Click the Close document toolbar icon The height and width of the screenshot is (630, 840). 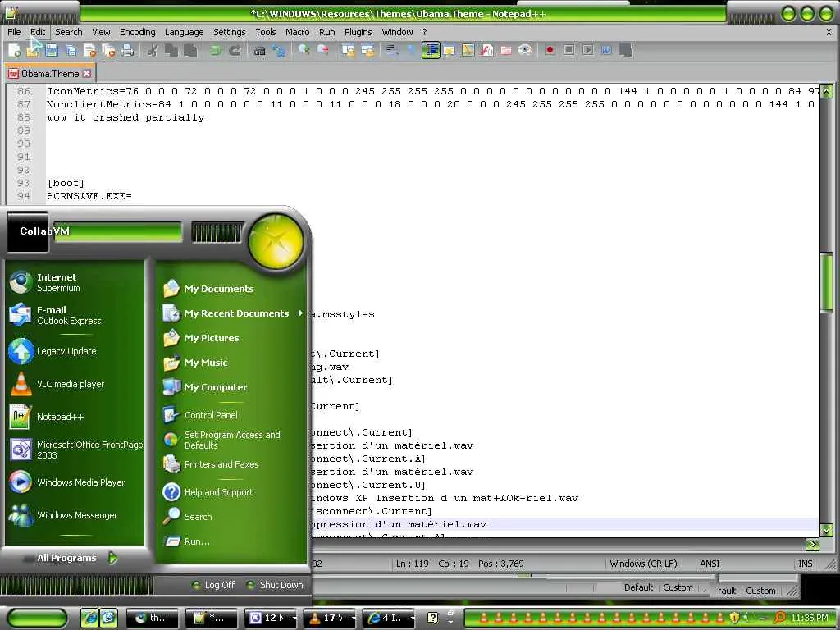[89, 50]
